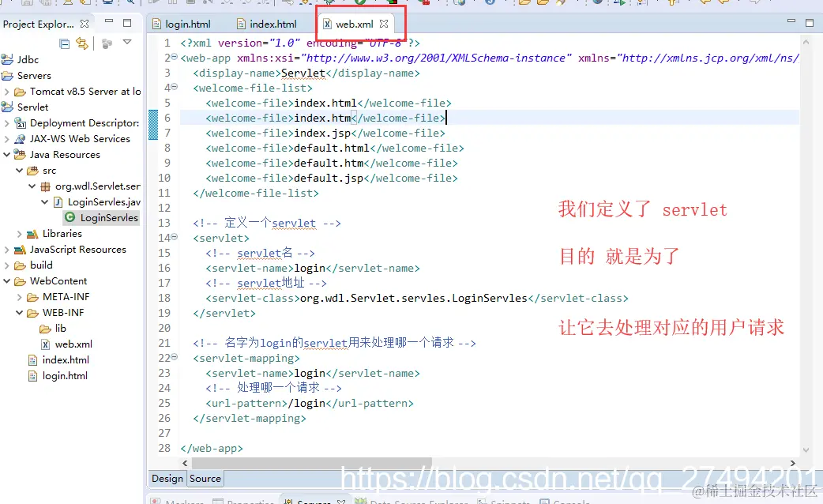This screenshot has width=823, height=504.
Task: Click the org.wdl.Servlet.servles.LoginServles servlet-class text
Action: [x=414, y=298]
